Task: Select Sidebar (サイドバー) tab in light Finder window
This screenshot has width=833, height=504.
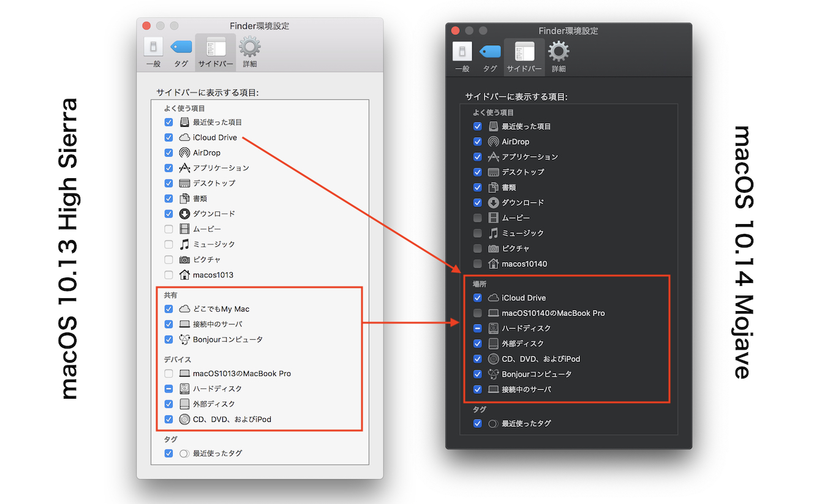Action: pyautogui.click(x=216, y=52)
